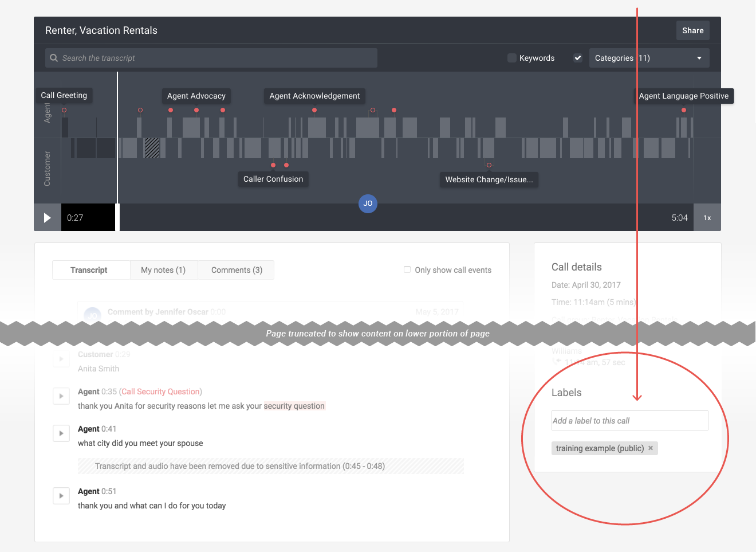This screenshot has width=756, height=552.
Task: Open the Call Security Question link
Action: [x=160, y=391]
